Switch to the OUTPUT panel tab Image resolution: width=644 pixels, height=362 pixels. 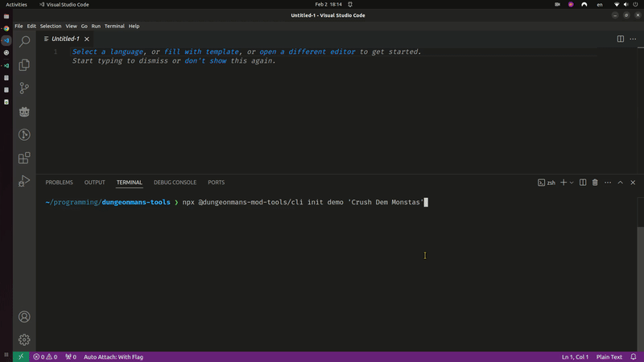(94, 183)
